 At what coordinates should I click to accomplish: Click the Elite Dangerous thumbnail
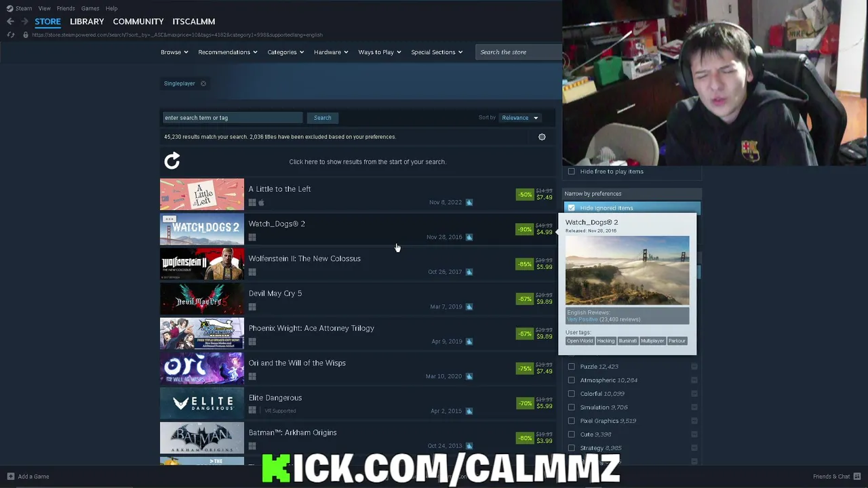(202, 403)
